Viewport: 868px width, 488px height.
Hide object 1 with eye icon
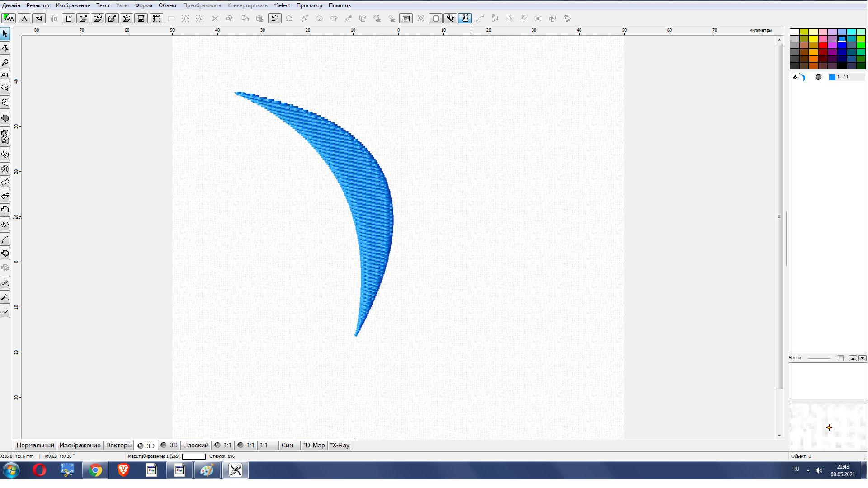click(794, 77)
